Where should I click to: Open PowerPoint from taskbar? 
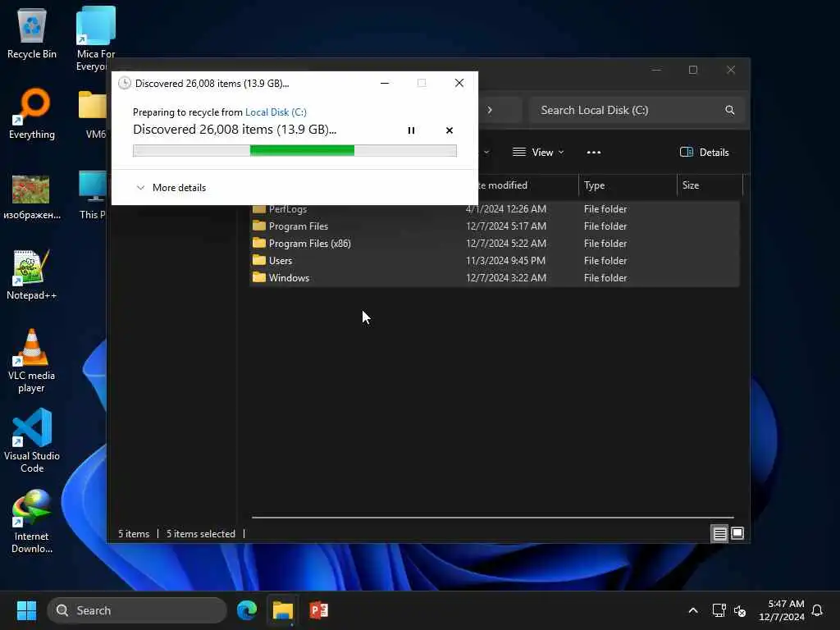pos(319,610)
